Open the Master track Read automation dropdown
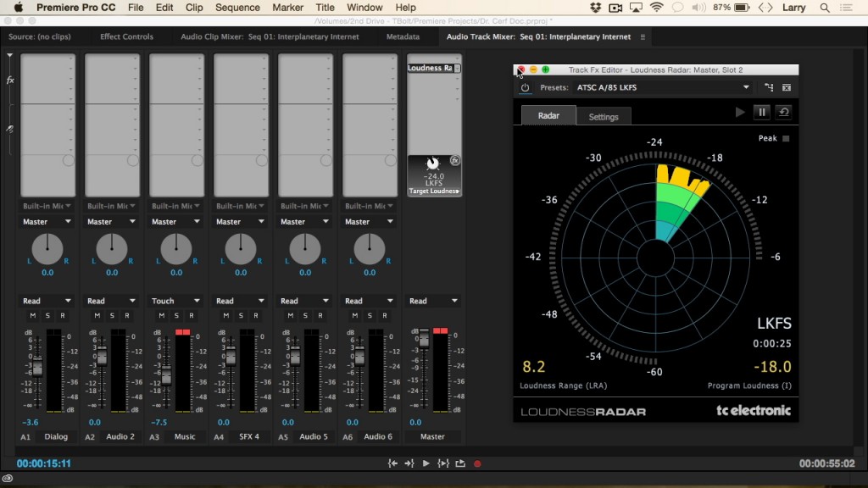This screenshot has width=868, height=488. tap(433, 301)
